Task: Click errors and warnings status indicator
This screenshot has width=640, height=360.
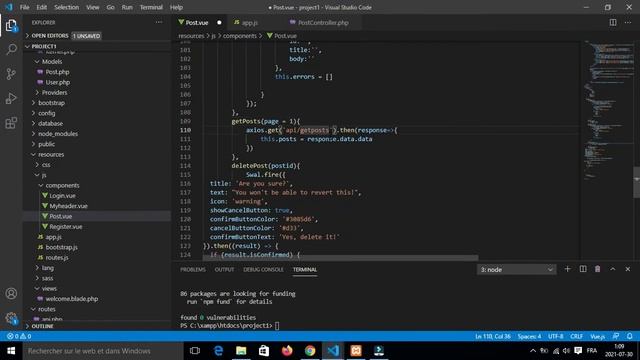Action: pos(19,336)
